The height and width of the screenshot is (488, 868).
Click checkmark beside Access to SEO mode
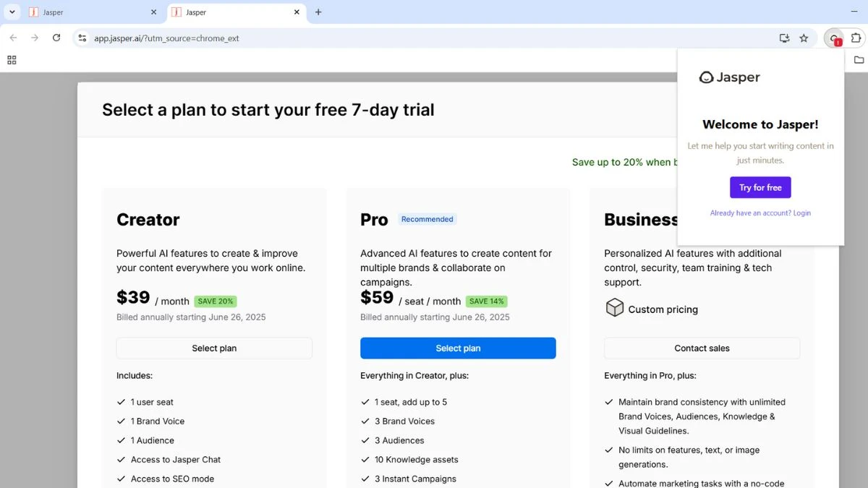[121, 479]
